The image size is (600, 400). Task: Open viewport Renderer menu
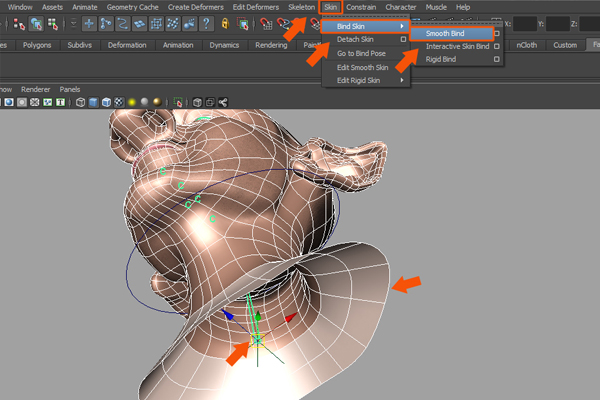tap(36, 89)
